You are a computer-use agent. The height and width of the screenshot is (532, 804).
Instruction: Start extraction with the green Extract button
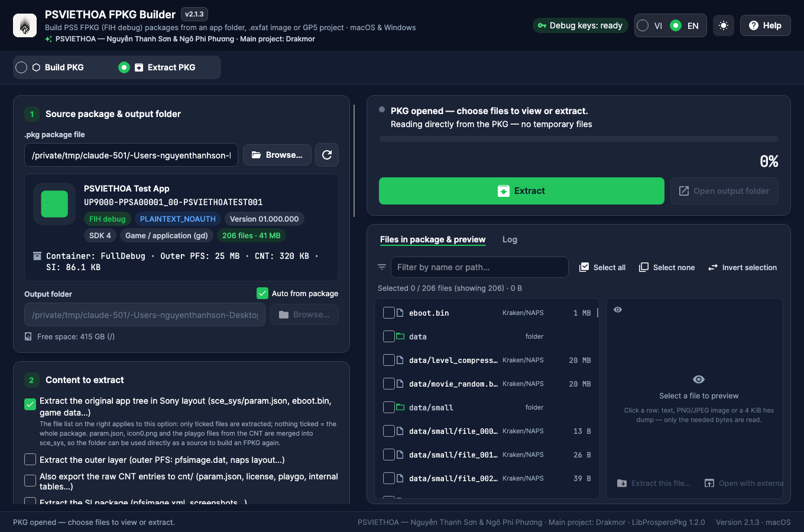point(521,191)
